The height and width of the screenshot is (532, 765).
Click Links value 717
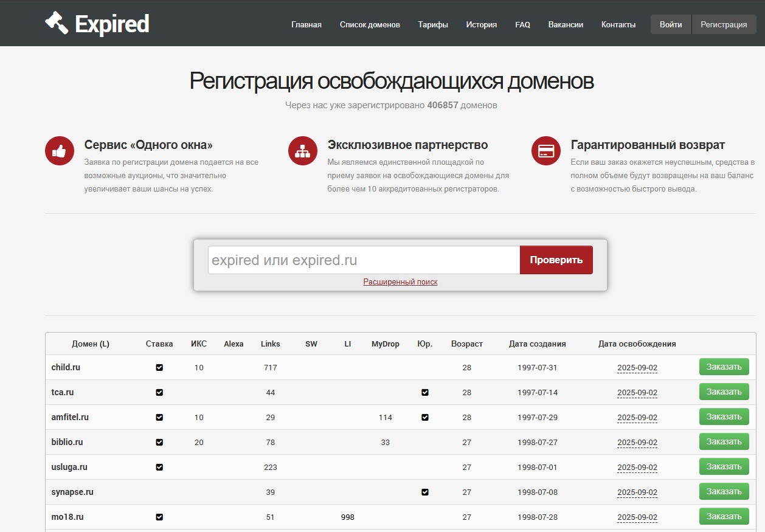[x=271, y=368]
